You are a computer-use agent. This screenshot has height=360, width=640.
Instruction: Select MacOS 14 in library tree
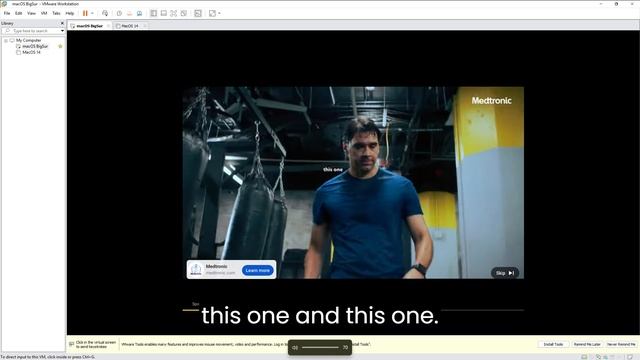[x=31, y=52]
